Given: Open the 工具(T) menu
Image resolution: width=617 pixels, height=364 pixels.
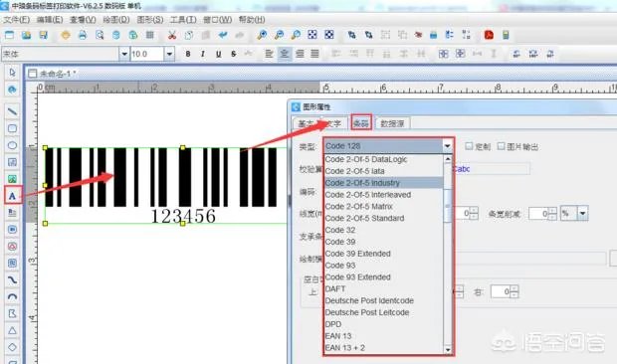Looking at the screenshot, I should coord(183,20).
